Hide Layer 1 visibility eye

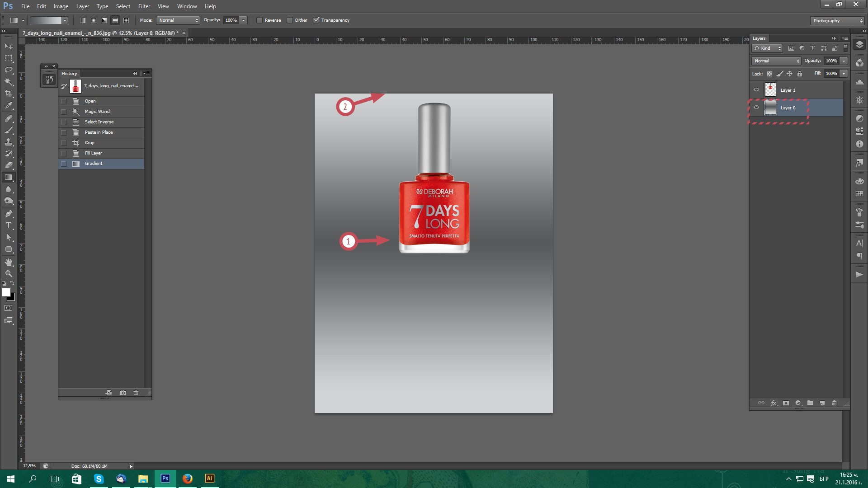pyautogui.click(x=756, y=90)
